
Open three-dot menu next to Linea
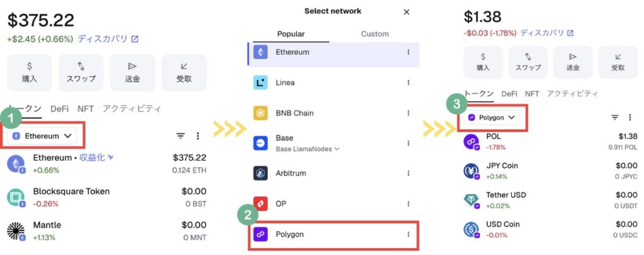[x=408, y=82]
